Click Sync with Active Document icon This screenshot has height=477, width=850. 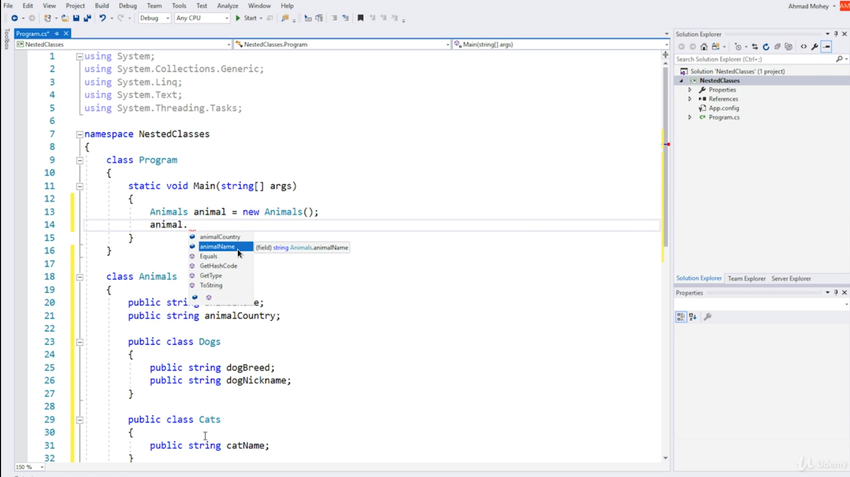pyautogui.click(x=755, y=47)
